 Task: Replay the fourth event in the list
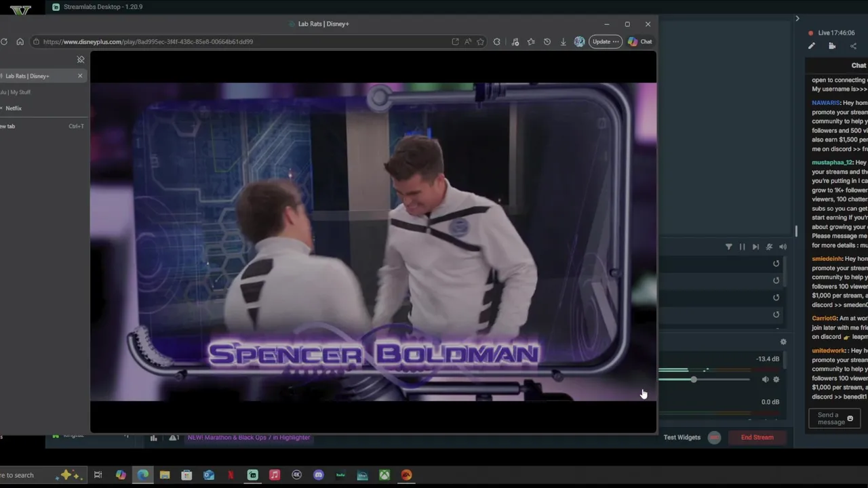tap(776, 314)
